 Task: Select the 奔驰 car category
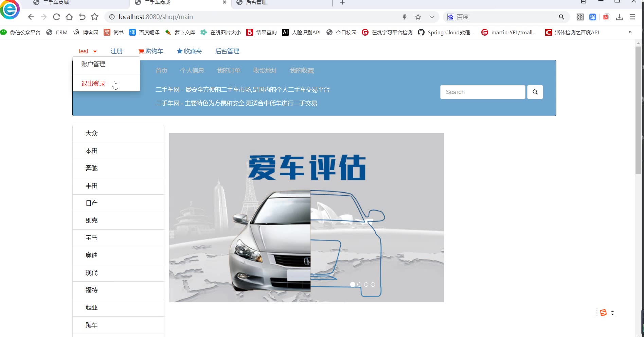click(118, 168)
